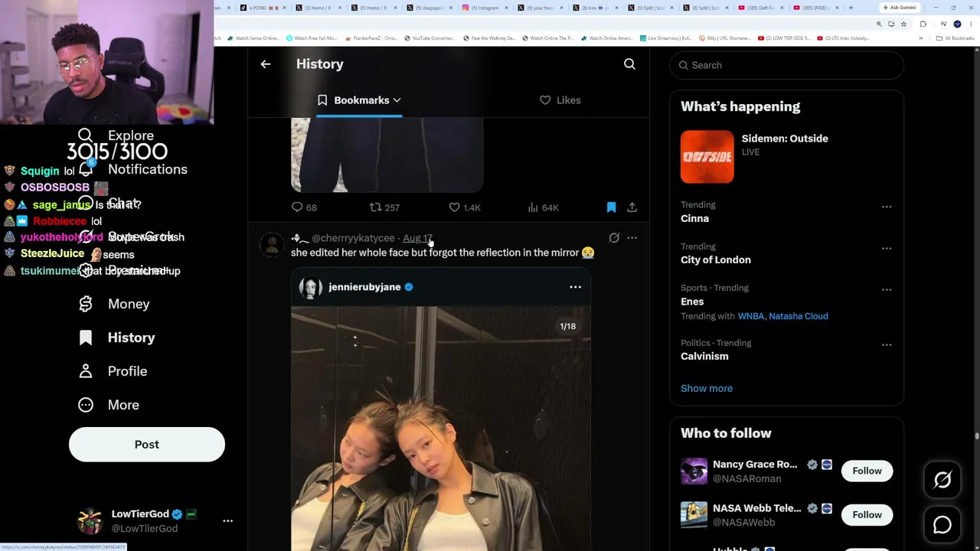Viewport: 980px width, 551px height.
Task: Open the Bookmarks dropdown chevron
Action: tap(397, 100)
